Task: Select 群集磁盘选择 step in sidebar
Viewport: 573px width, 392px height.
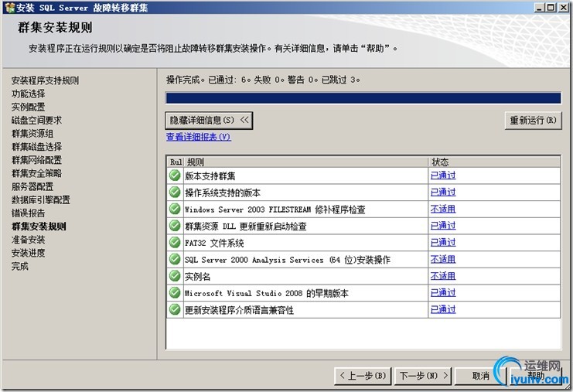Action: click(36, 147)
